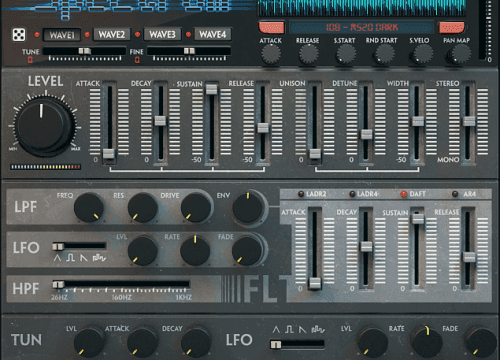Select square waveform icon in TUN LFO
500x360 pixels.
(x=289, y=330)
